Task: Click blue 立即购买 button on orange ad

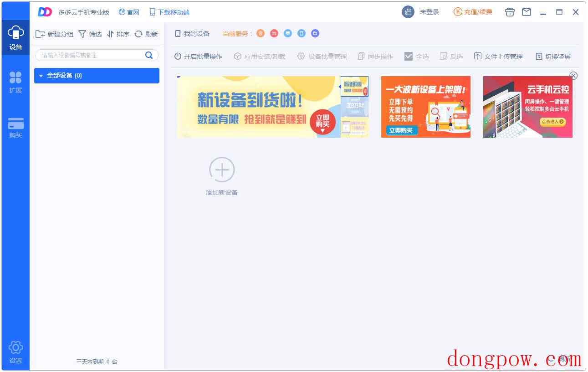Action: [x=402, y=130]
